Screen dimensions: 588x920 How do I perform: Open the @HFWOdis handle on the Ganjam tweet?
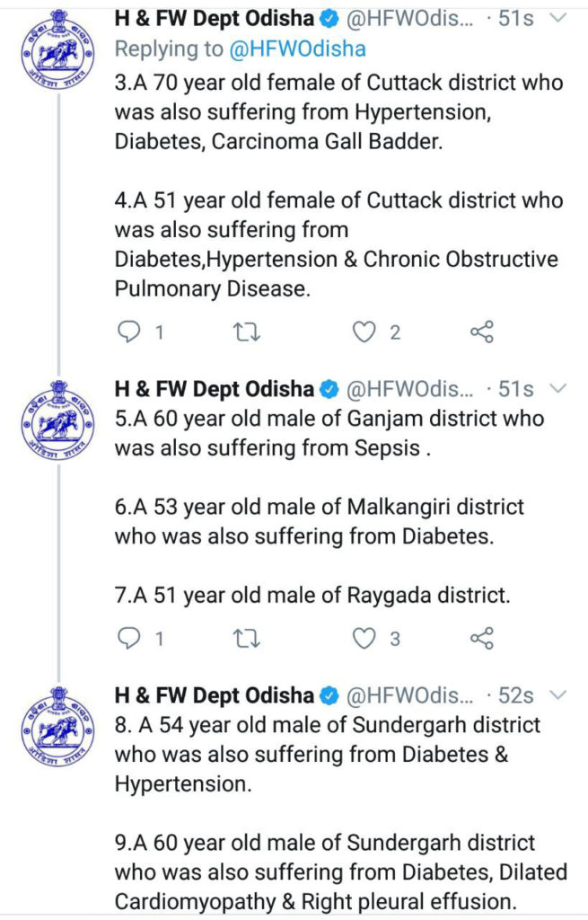408,390
